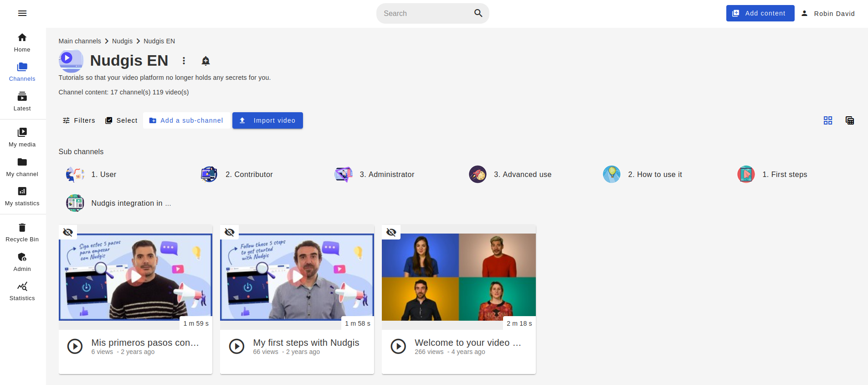
Task: Open the Recycle Bin
Action: click(22, 233)
